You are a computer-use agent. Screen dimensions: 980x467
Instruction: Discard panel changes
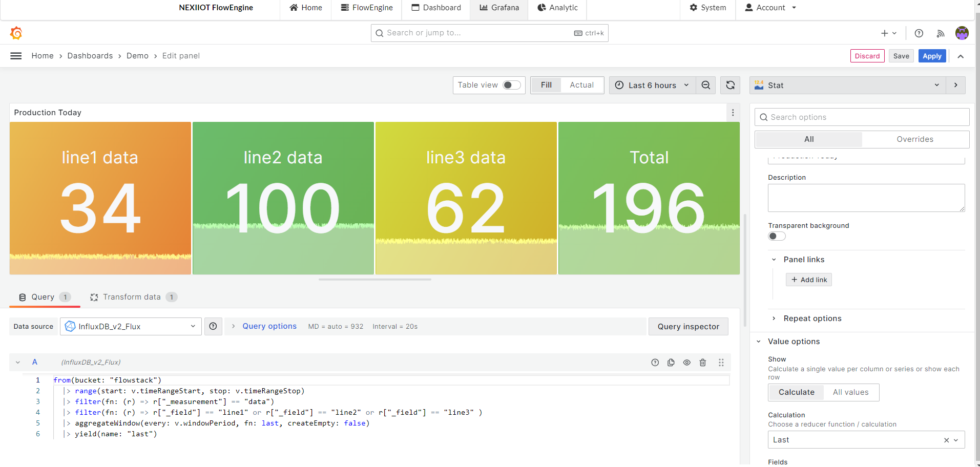pos(867,56)
